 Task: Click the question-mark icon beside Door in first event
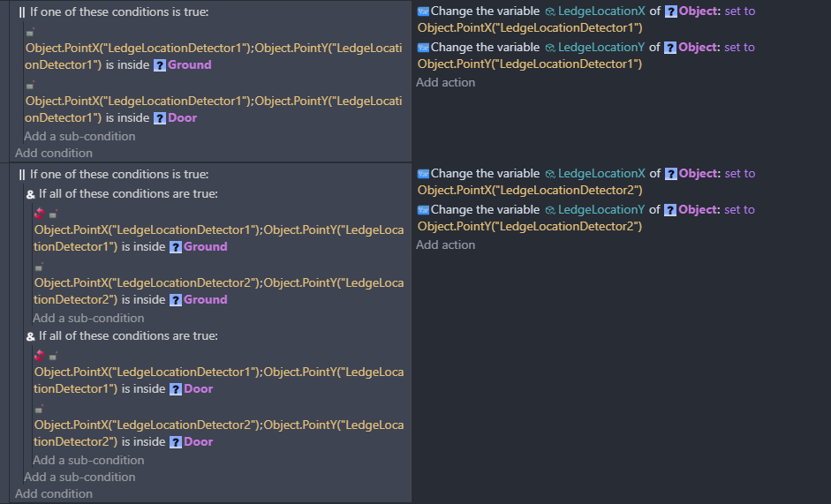click(x=160, y=118)
